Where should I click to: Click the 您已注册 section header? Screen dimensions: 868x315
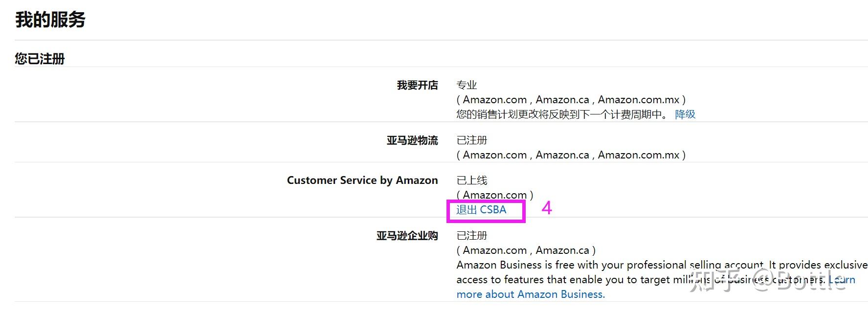(x=40, y=59)
